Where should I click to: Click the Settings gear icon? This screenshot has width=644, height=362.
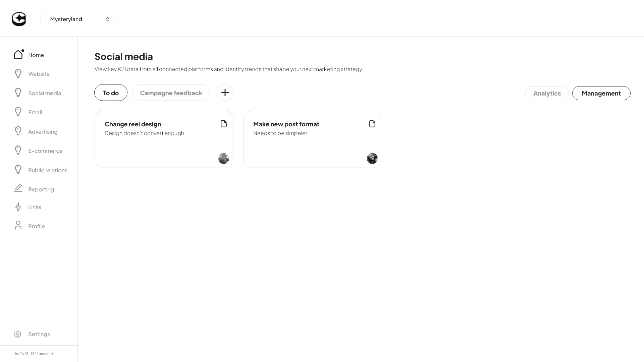coord(18,334)
